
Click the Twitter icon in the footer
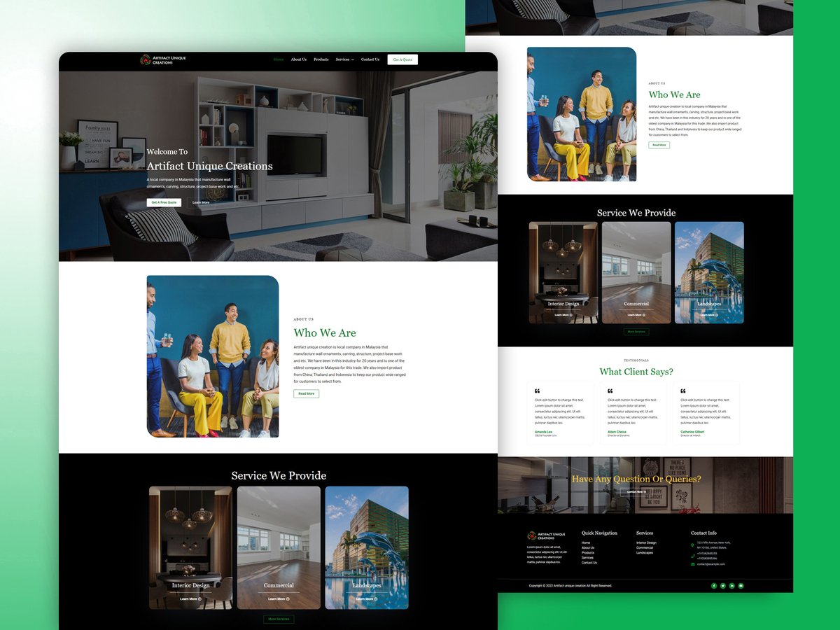tap(723, 586)
